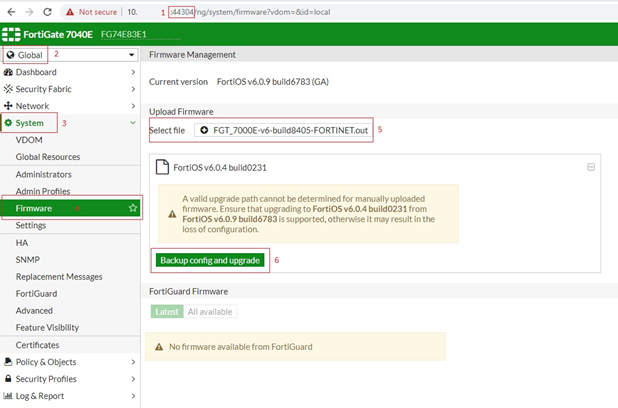Click the FortiGate logo icon
Image resolution: width=618 pixels, height=408 pixels.
(x=13, y=34)
